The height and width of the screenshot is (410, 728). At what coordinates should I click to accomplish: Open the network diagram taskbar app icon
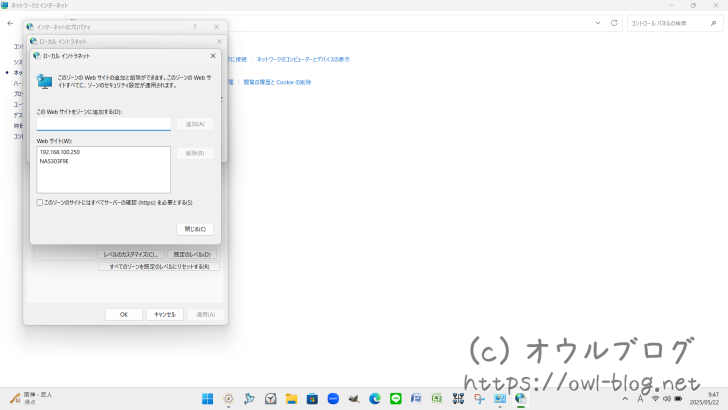click(458, 398)
